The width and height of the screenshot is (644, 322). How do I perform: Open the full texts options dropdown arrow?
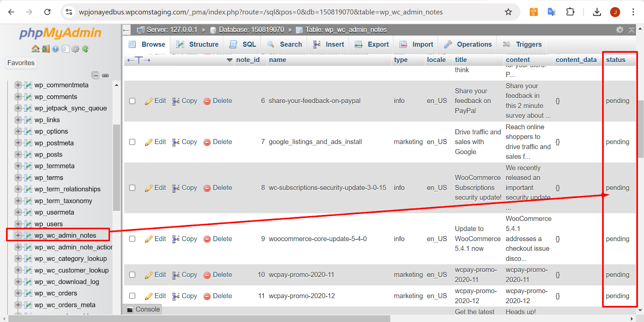pos(229,60)
